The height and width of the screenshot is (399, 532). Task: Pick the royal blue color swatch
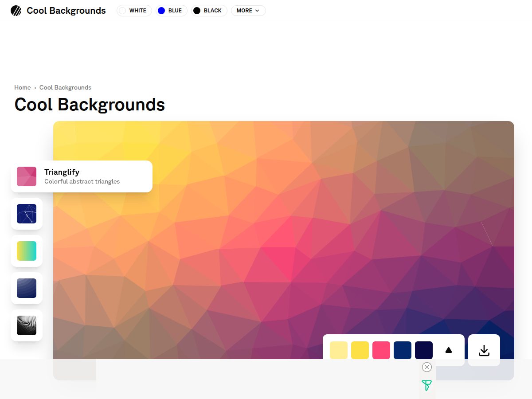pyautogui.click(x=403, y=350)
